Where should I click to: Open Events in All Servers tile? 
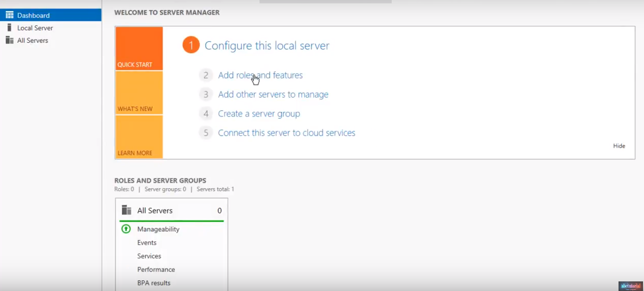point(147,242)
